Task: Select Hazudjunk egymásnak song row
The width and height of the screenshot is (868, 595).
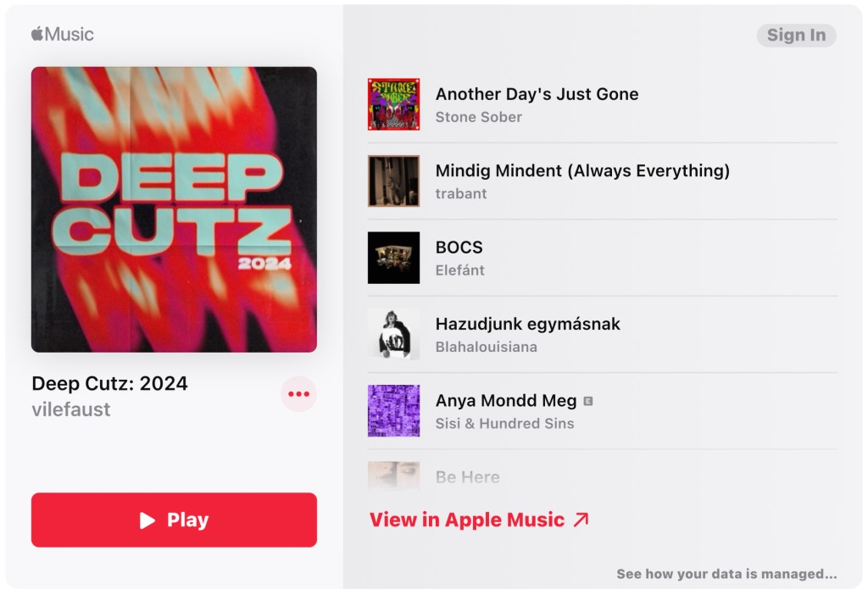Action: pos(603,334)
